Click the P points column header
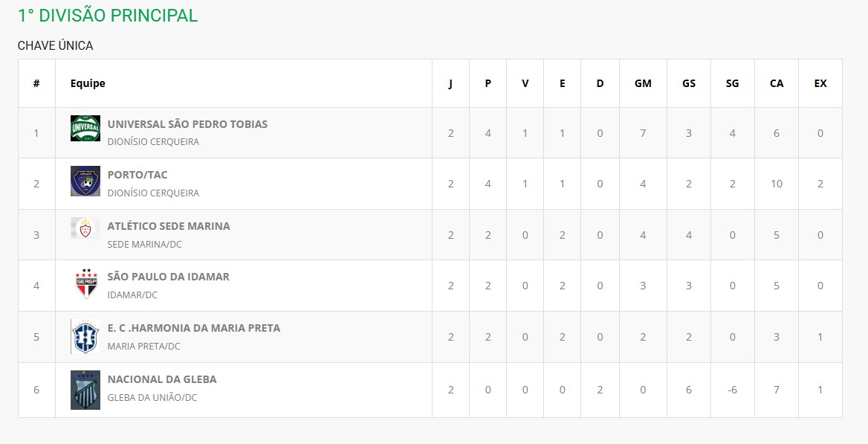 coord(488,83)
